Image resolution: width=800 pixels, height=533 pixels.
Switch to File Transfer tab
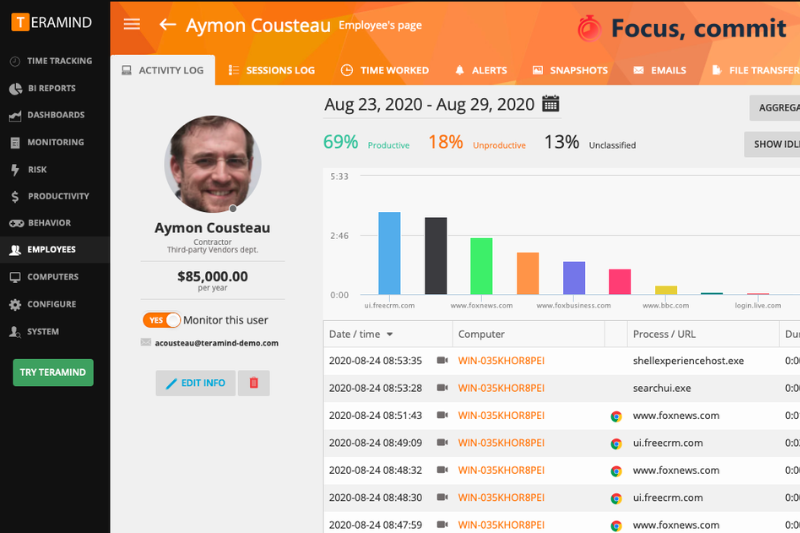pyautogui.click(x=756, y=70)
